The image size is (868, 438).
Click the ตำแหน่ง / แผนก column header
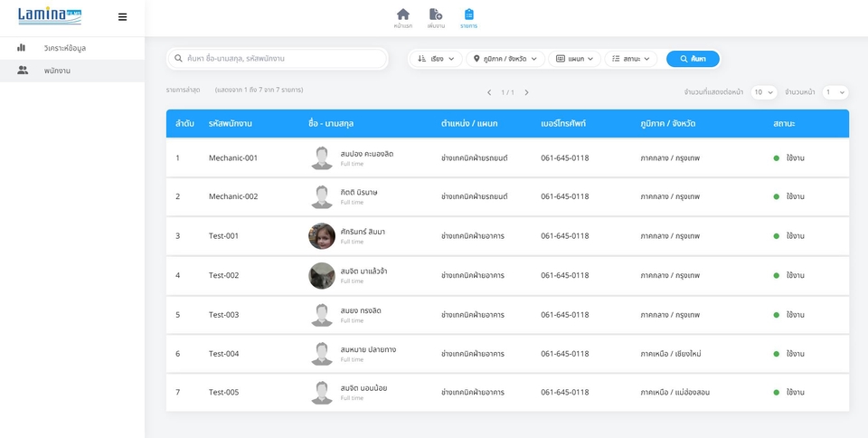click(469, 123)
